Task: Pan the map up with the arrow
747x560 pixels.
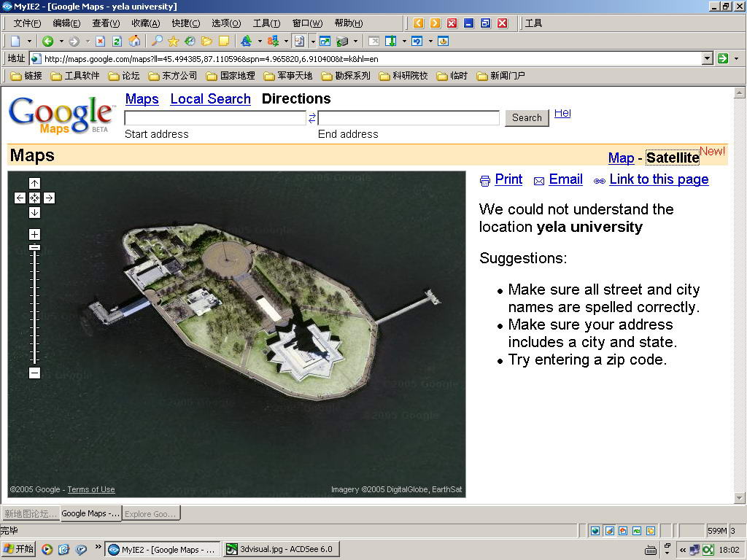Action: click(34, 184)
